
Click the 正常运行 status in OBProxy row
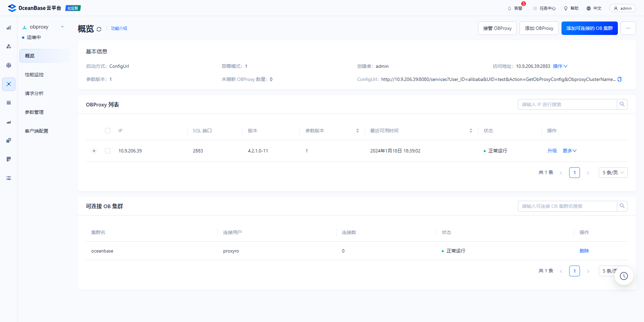pyautogui.click(x=495, y=151)
